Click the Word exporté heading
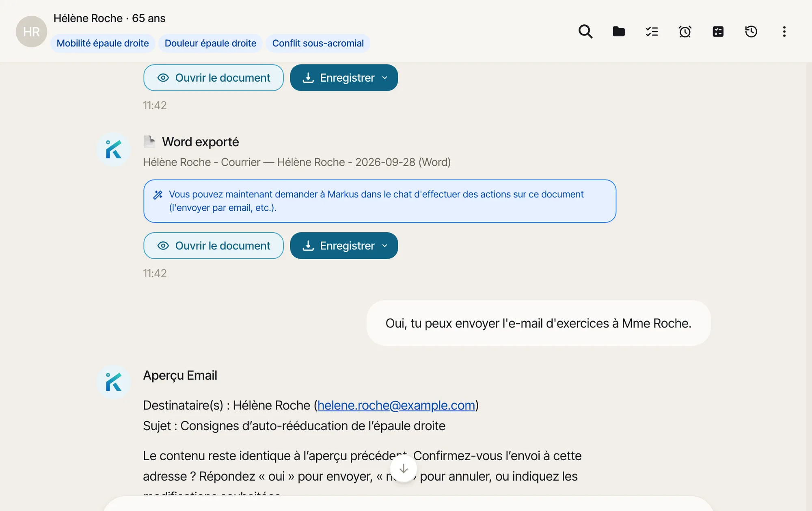 (201, 142)
